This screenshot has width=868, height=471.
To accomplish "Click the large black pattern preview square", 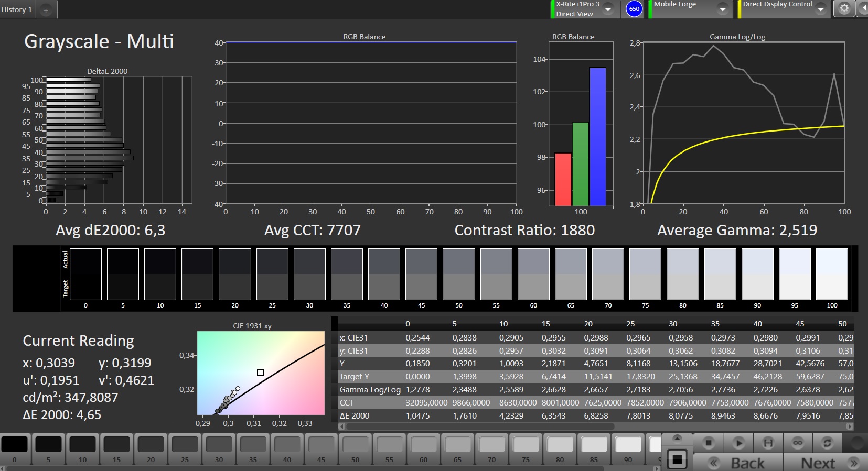I will pyautogui.click(x=677, y=459).
